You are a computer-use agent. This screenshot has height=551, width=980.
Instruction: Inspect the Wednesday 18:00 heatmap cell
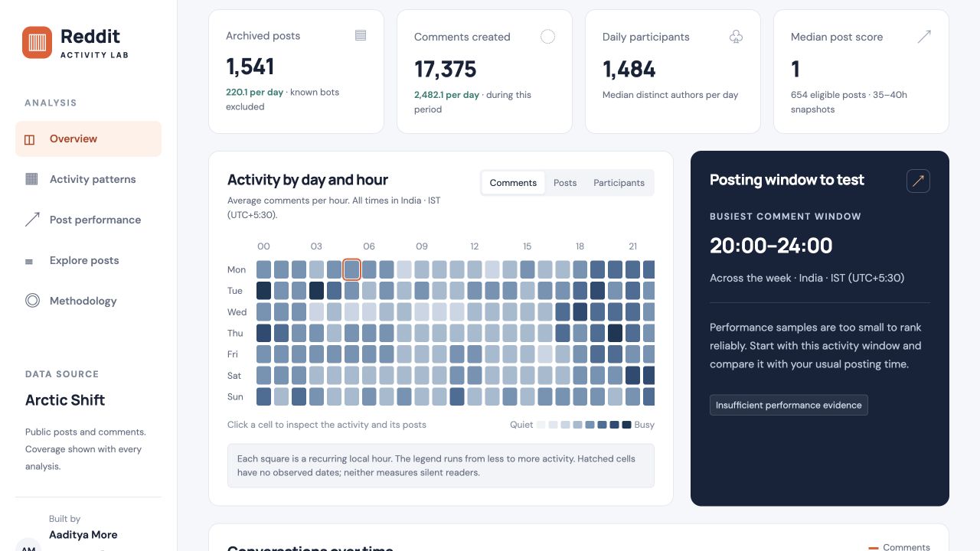[x=580, y=311]
